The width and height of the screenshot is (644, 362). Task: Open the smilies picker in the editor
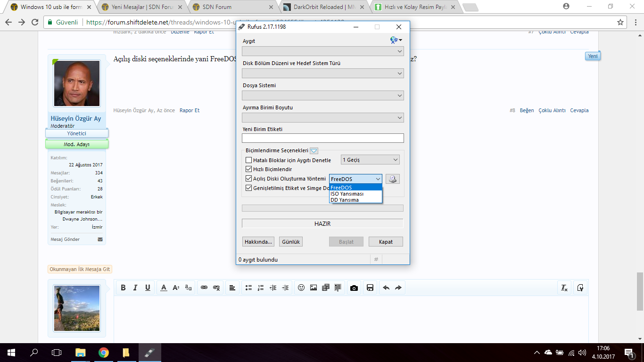point(301,288)
